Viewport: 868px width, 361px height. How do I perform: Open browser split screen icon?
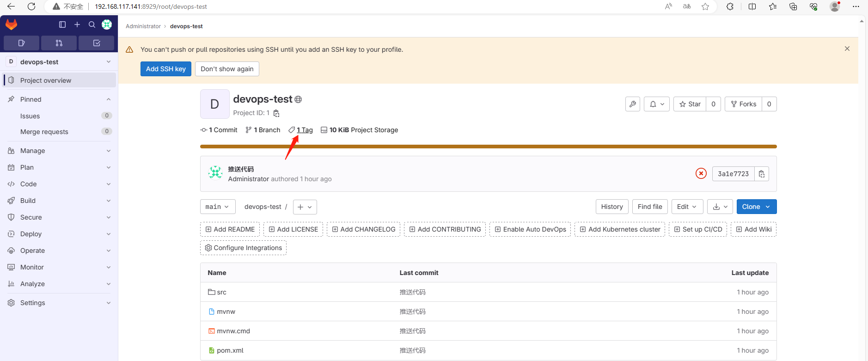click(752, 6)
